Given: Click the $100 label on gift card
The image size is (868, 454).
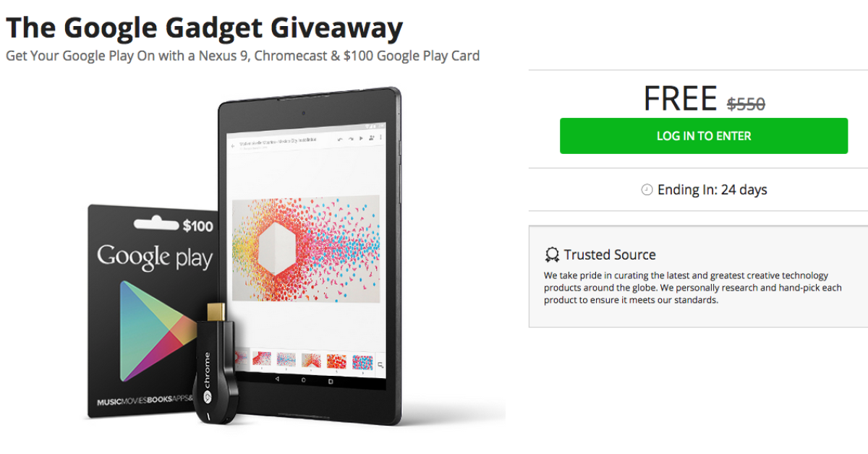Looking at the screenshot, I should 197,226.
